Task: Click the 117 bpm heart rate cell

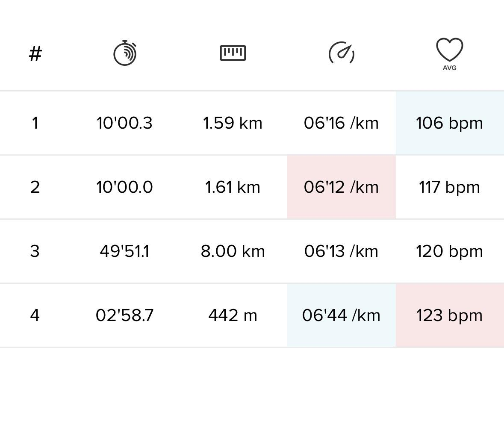Action: pos(449,187)
